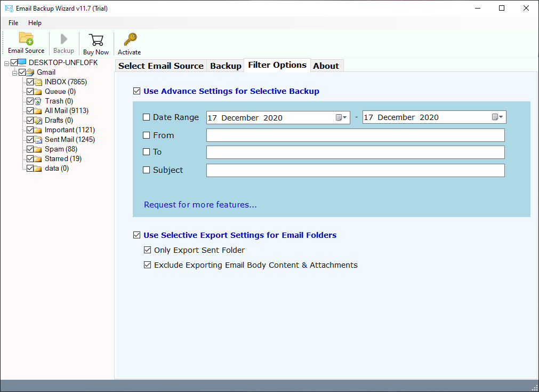Screen dimensions: 539x392
Task: Uncheck the INBOX (7865) folder checkbox
Action: pyautogui.click(x=30, y=82)
